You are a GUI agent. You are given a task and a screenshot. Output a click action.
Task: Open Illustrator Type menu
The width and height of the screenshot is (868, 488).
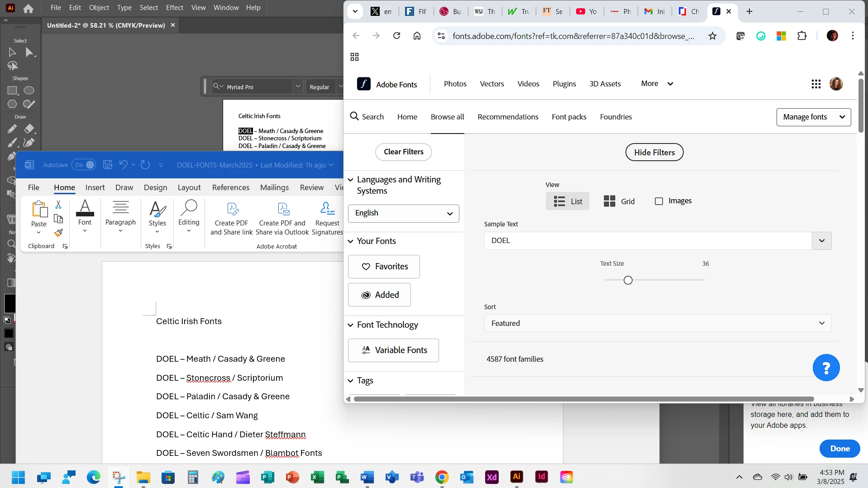(124, 8)
